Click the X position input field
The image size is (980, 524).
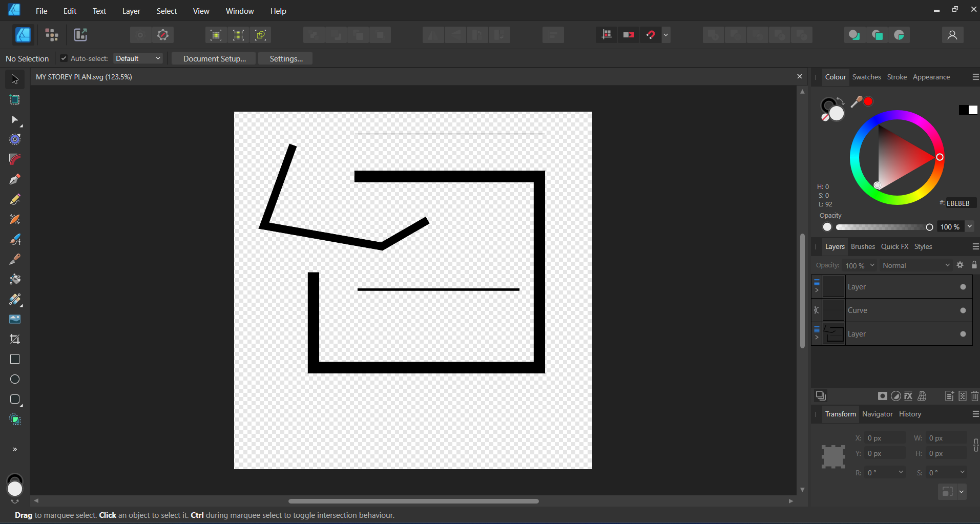885,438
